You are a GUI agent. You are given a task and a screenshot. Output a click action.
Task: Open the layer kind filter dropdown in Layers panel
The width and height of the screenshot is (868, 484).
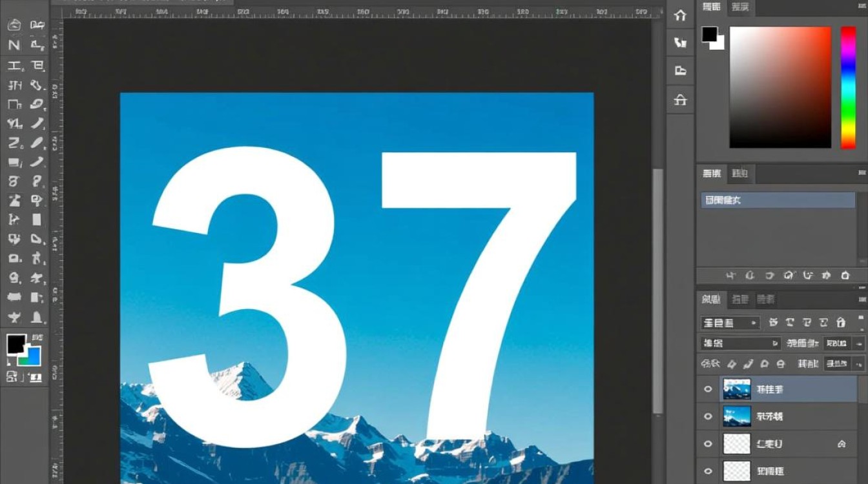tap(730, 323)
